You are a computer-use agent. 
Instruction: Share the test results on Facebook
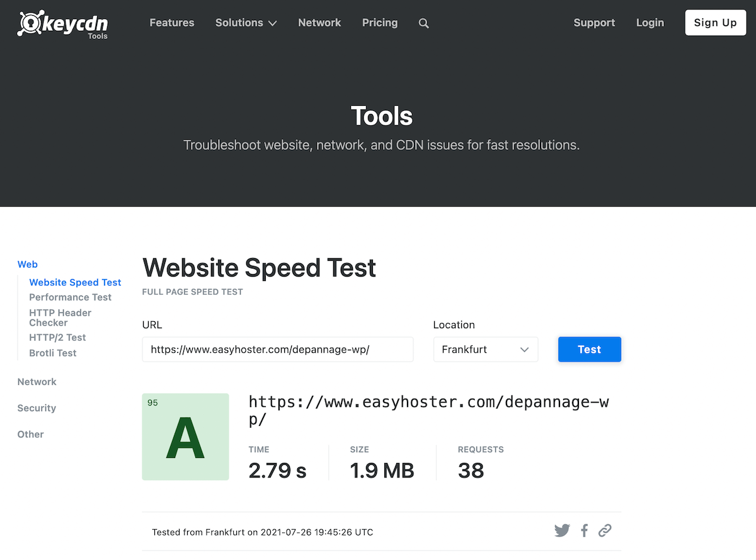click(x=584, y=530)
